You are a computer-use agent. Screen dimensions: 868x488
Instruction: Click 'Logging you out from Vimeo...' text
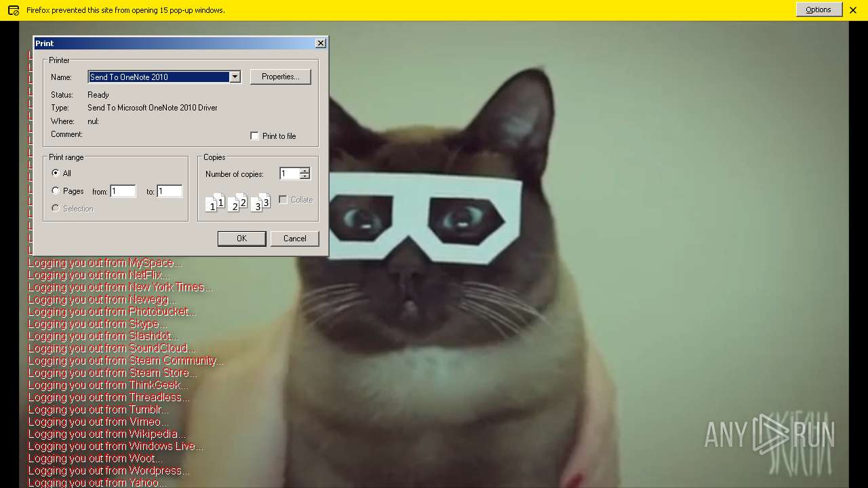point(98,422)
